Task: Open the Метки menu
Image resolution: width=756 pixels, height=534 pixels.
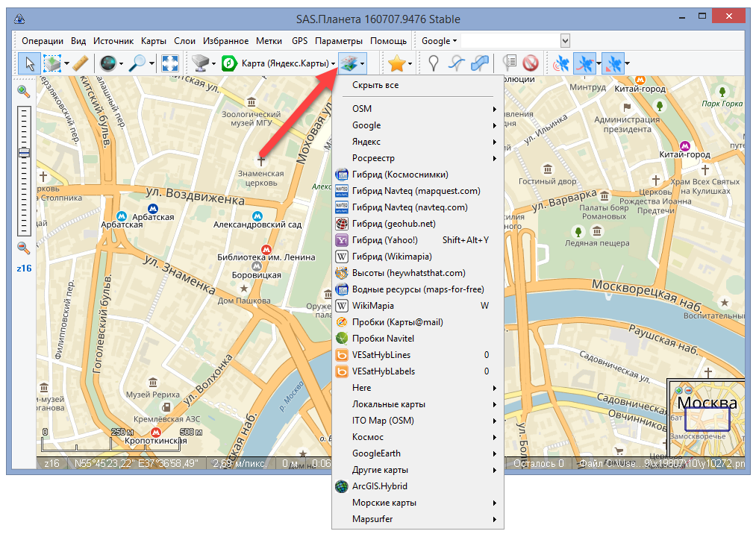Action: (269, 41)
